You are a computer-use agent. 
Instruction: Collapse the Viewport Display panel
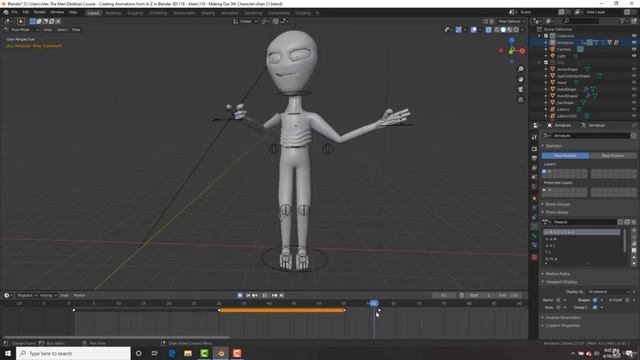tap(561, 282)
